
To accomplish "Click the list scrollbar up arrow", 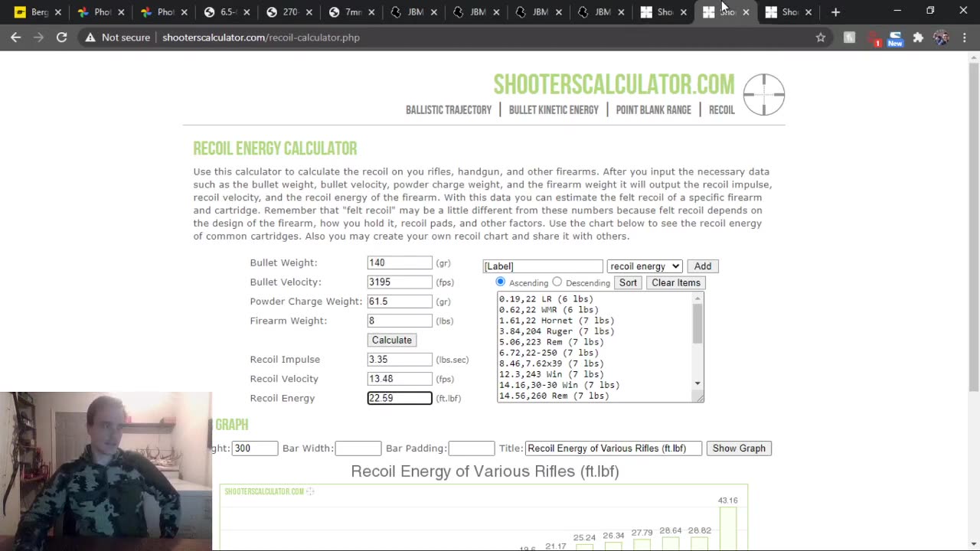I will [x=697, y=298].
